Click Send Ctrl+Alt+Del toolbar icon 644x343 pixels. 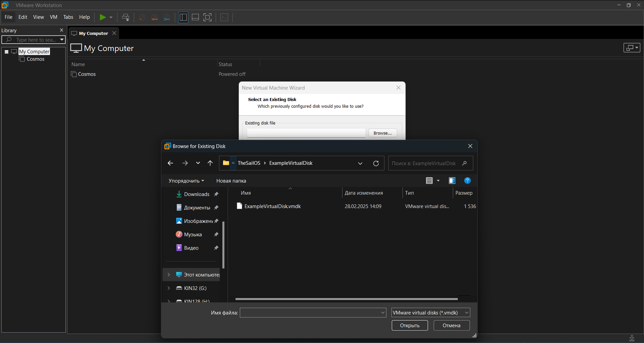[126, 17]
